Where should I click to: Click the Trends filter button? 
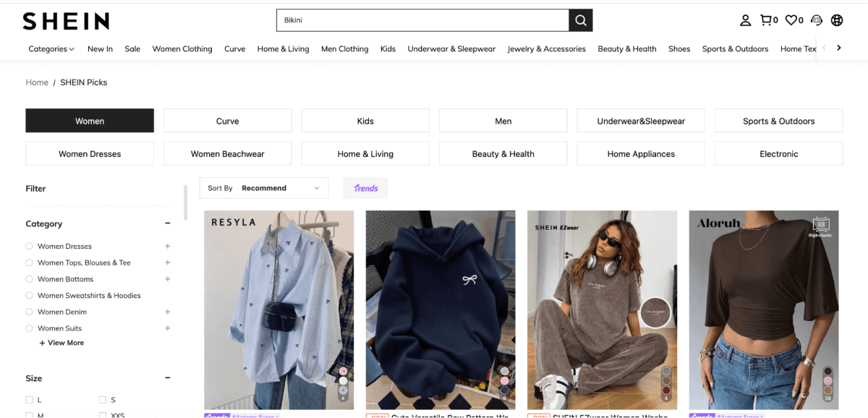(x=365, y=188)
